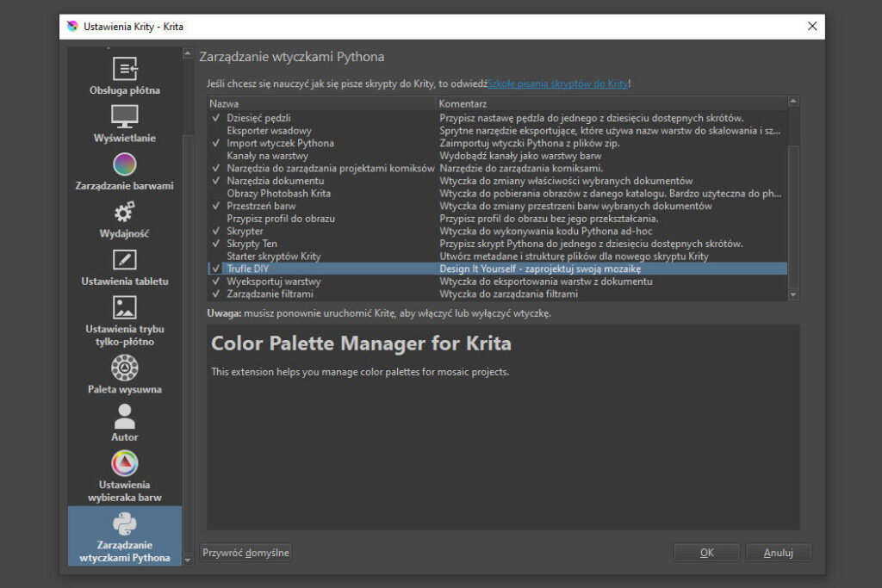Open Obsługa płótna settings icon
The width and height of the screenshot is (882, 588).
(x=125, y=69)
